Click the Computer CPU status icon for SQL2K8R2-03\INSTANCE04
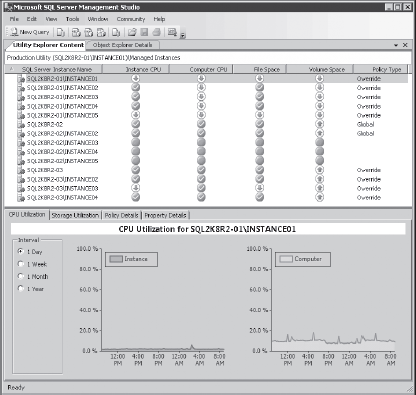The width and height of the screenshot is (416, 395). [x=201, y=197]
